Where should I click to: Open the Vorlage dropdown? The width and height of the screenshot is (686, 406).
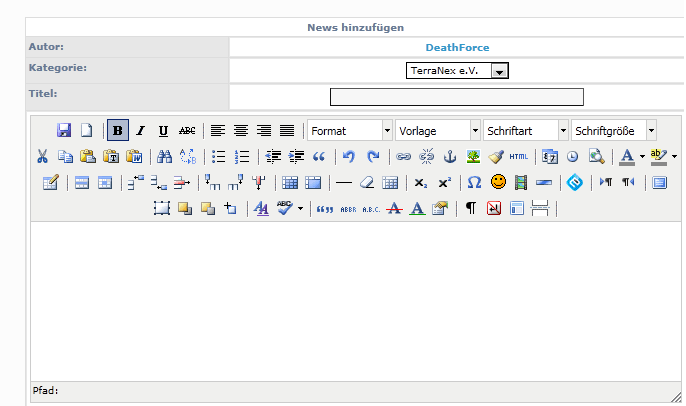pyautogui.click(x=438, y=130)
